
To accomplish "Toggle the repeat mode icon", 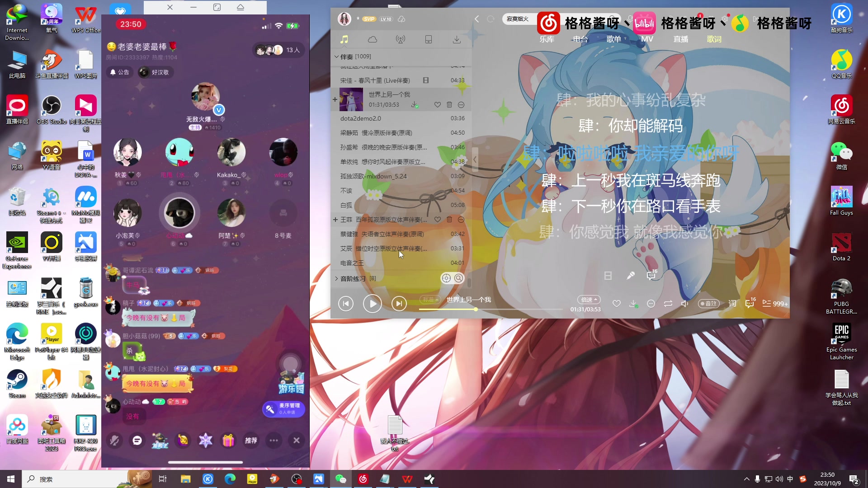I will (x=668, y=304).
